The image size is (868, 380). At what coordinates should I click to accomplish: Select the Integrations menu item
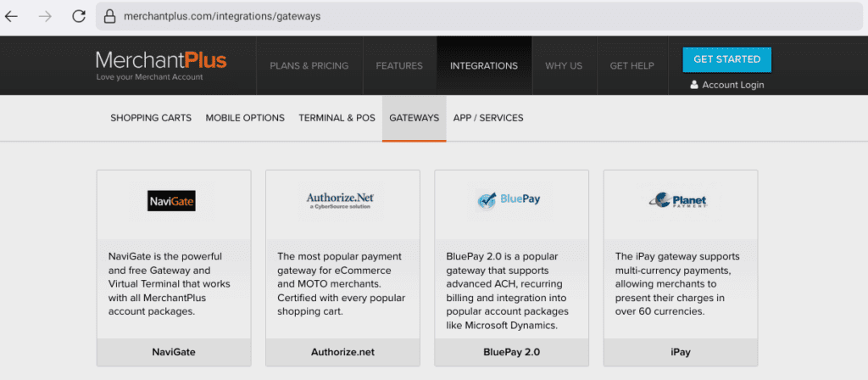coord(483,66)
